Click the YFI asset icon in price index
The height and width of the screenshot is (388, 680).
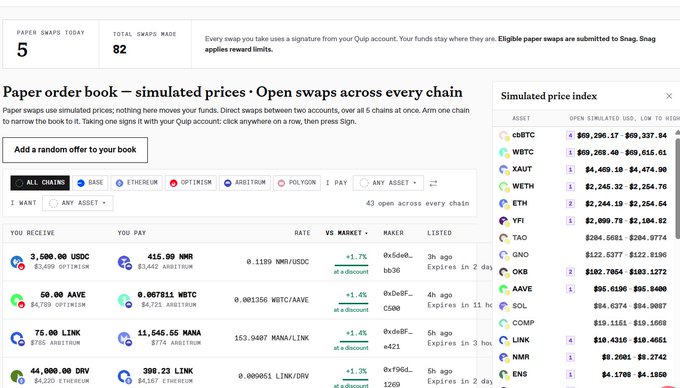(504, 221)
